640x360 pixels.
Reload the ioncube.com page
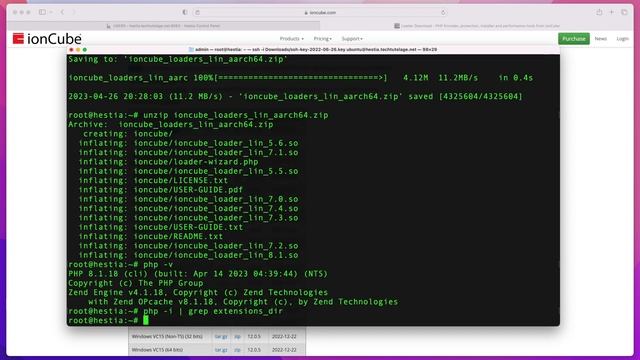(x=443, y=13)
